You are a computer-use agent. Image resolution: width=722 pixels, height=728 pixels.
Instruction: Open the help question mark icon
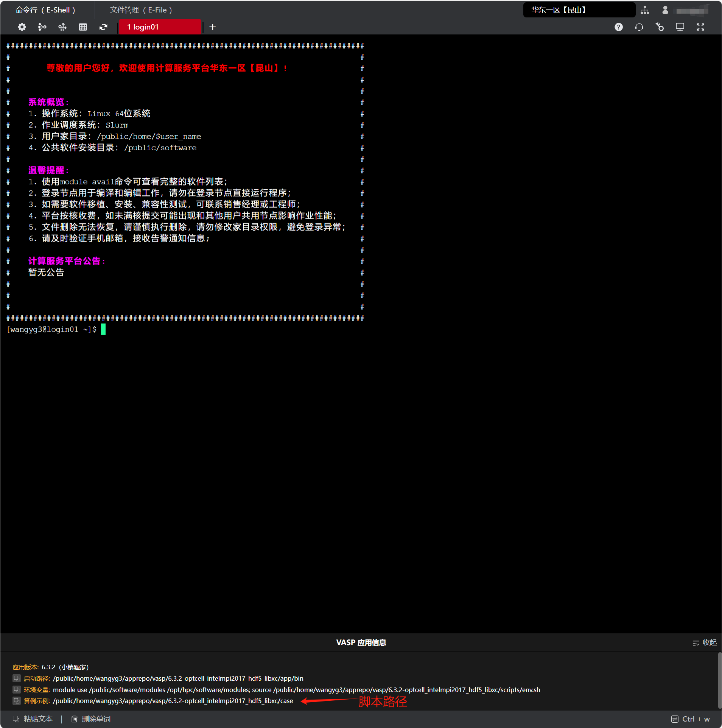coord(619,27)
